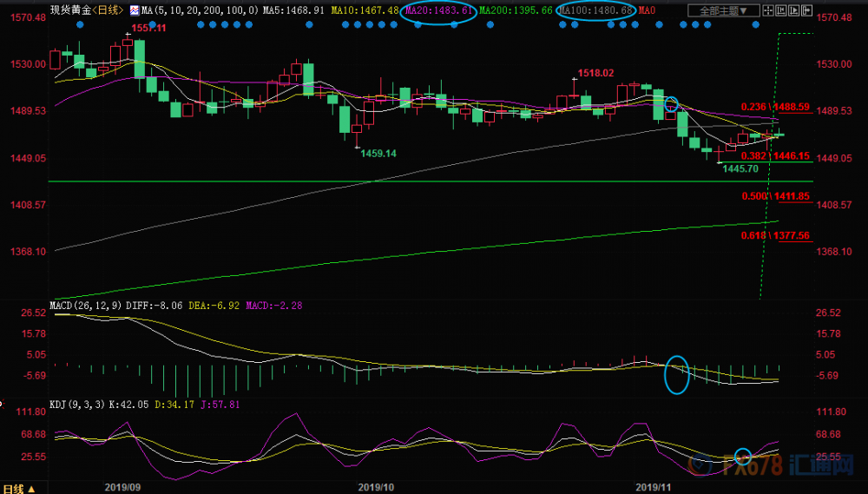Click the left axis 1449.05 price
The height and width of the screenshot is (494, 868).
pos(29,158)
